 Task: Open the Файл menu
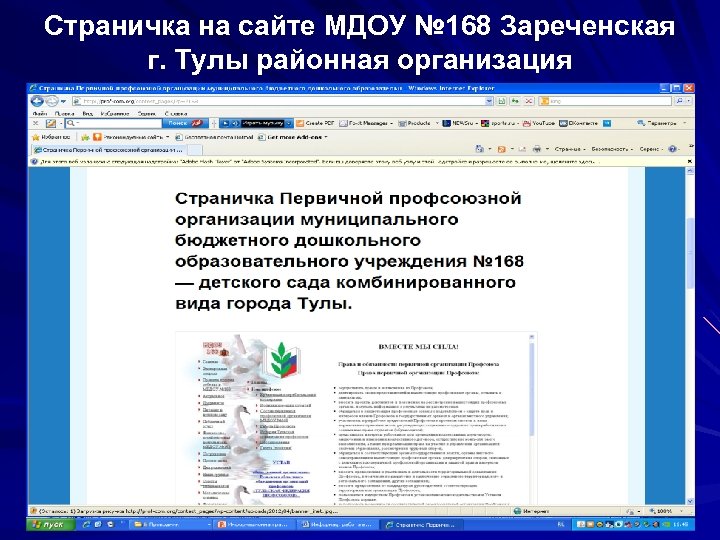click(x=40, y=113)
